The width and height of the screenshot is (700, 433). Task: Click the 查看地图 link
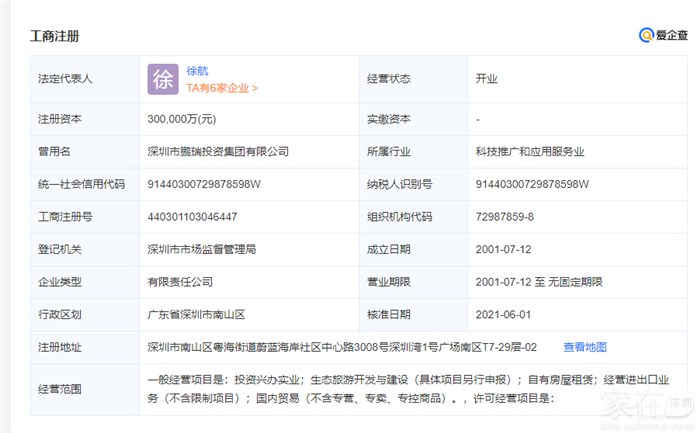point(584,347)
